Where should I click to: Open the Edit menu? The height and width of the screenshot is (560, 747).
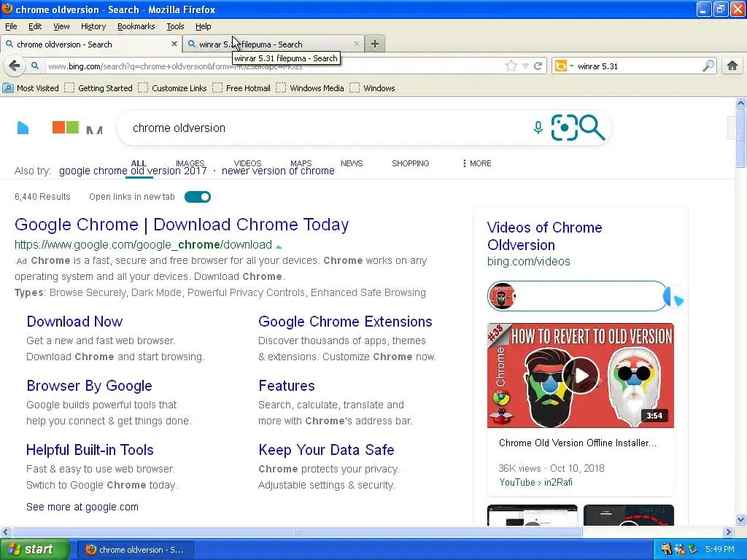click(x=35, y=26)
